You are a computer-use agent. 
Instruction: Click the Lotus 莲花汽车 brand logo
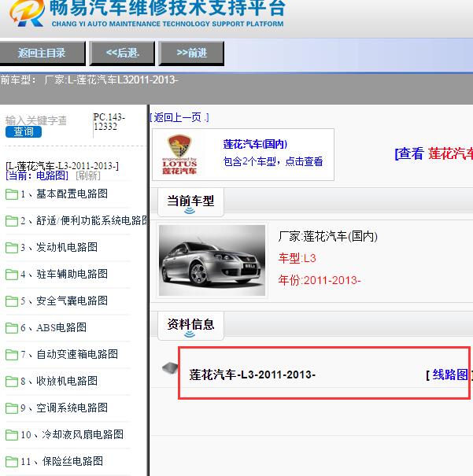[x=179, y=154]
